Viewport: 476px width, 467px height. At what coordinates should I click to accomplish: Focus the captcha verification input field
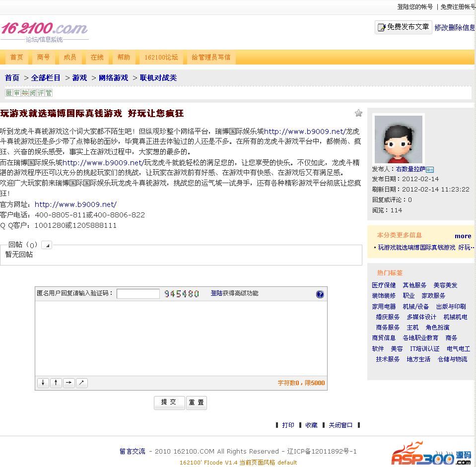[138, 294]
